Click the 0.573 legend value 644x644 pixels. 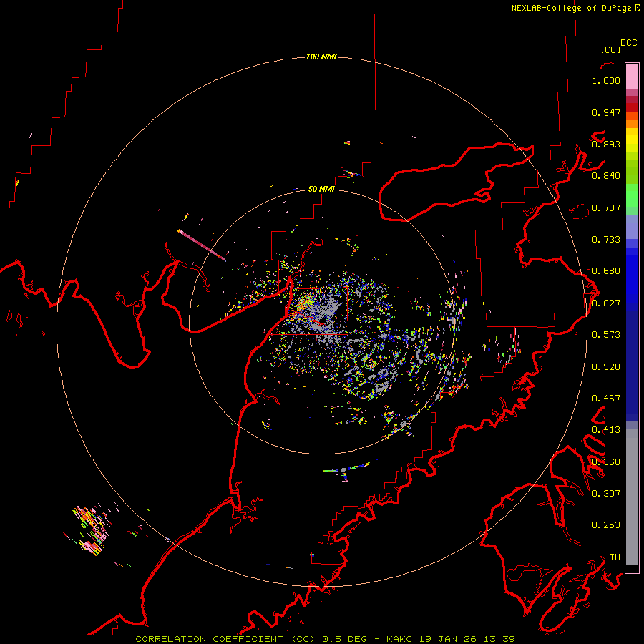(606, 335)
